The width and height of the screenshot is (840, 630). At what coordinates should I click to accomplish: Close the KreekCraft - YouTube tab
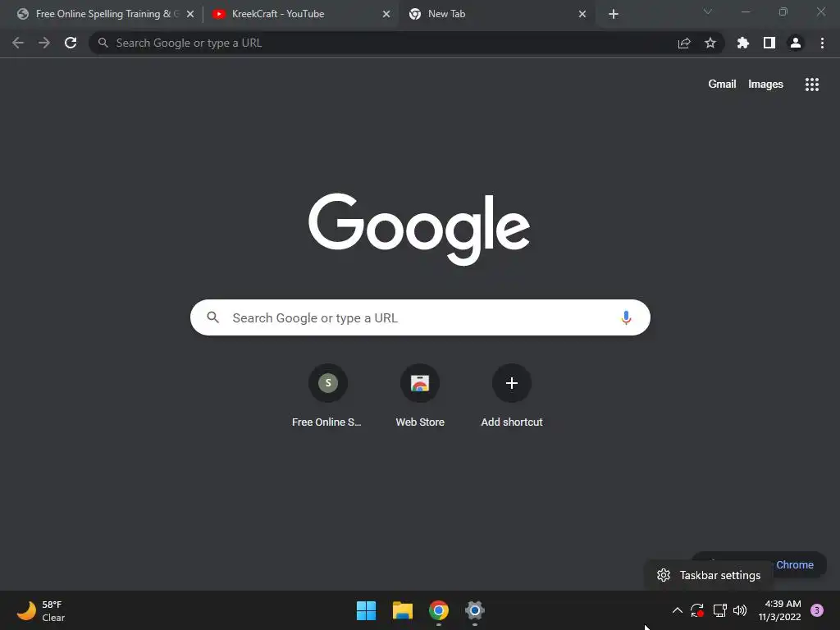pos(386,15)
